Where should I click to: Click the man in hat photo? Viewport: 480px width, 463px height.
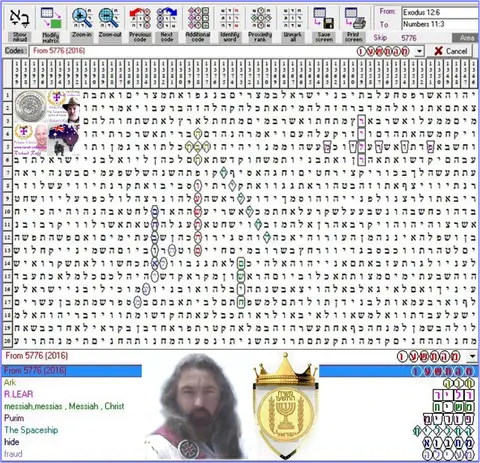coord(72,109)
